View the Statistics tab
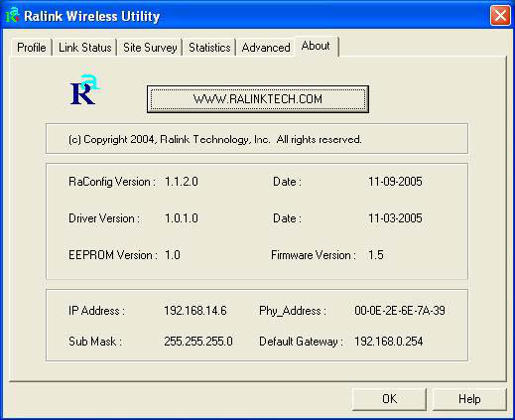The height and width of the screenshot is (420, 515). [209, 48]
